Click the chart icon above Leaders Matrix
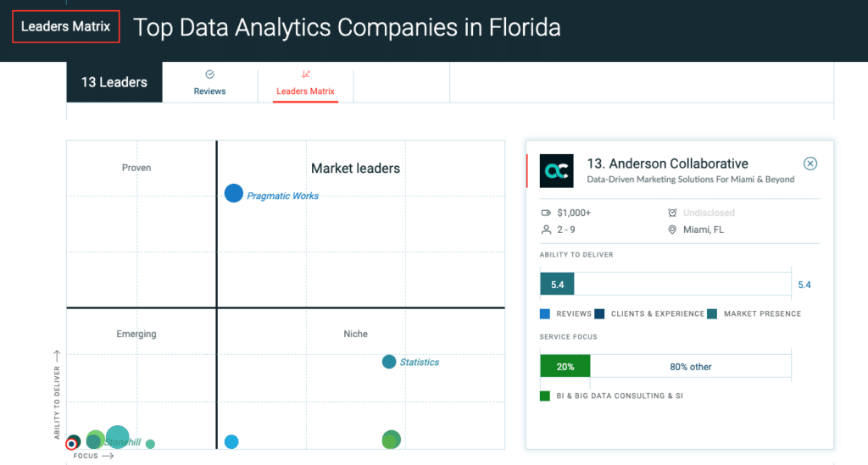Image resolution: width=868 pixels, height=465 pixels. coord(305,74)
